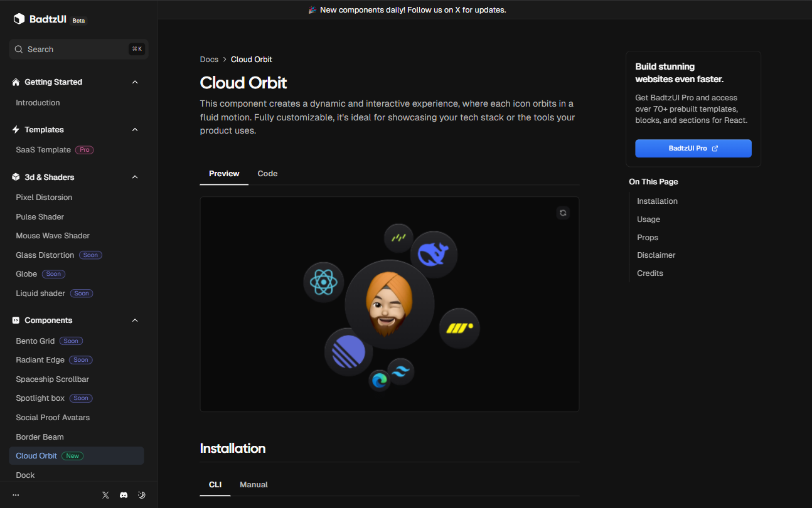Open Mouse Wave Shader page
This screenshot has height=508, width=812.
click(x=53, y=236)
